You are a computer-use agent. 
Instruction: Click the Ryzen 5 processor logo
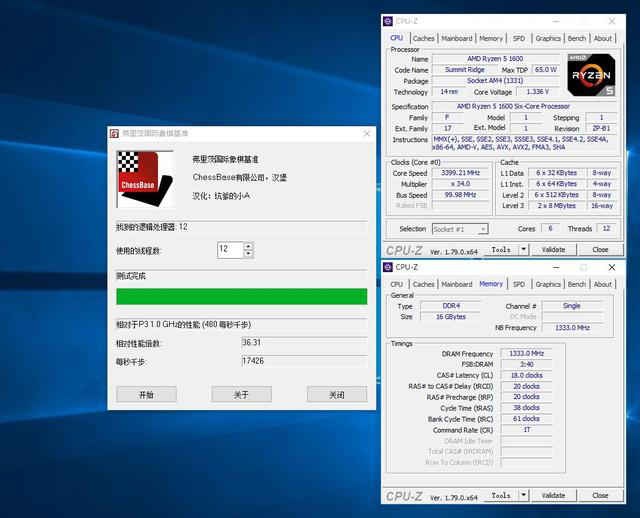(x=592, y=74)
